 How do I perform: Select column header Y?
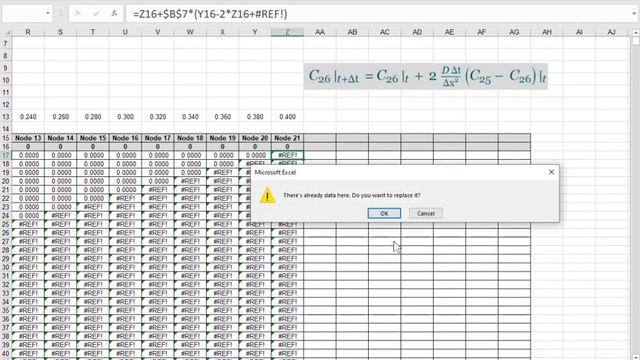(x=255, y=32)
